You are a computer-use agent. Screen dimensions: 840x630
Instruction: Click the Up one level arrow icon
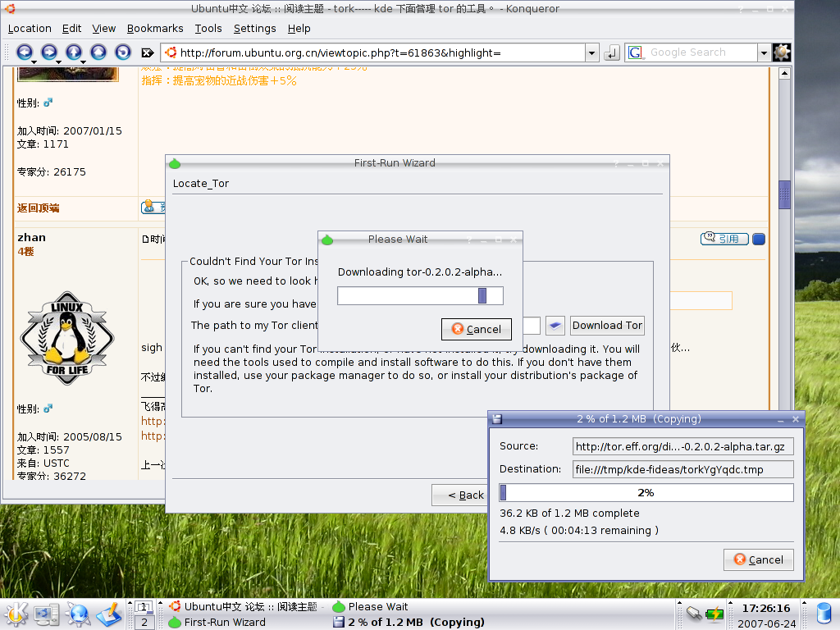(73, 52)
